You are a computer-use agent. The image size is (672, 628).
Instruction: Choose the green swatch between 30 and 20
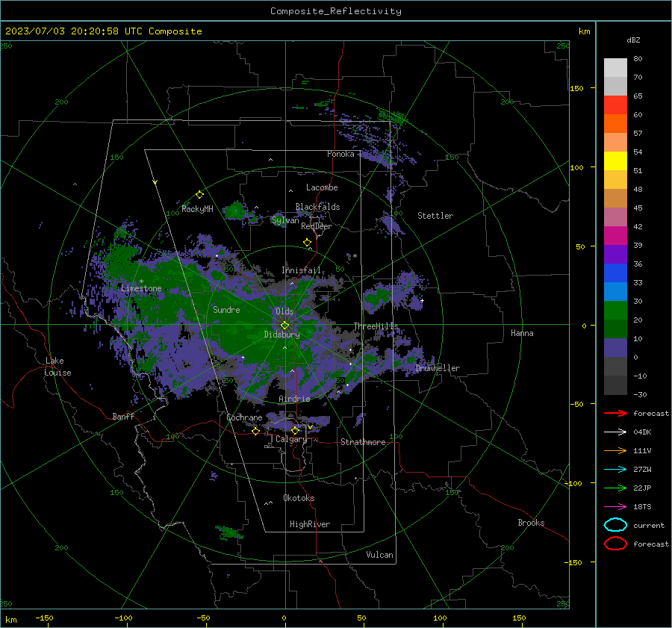(x=615, y=310)
